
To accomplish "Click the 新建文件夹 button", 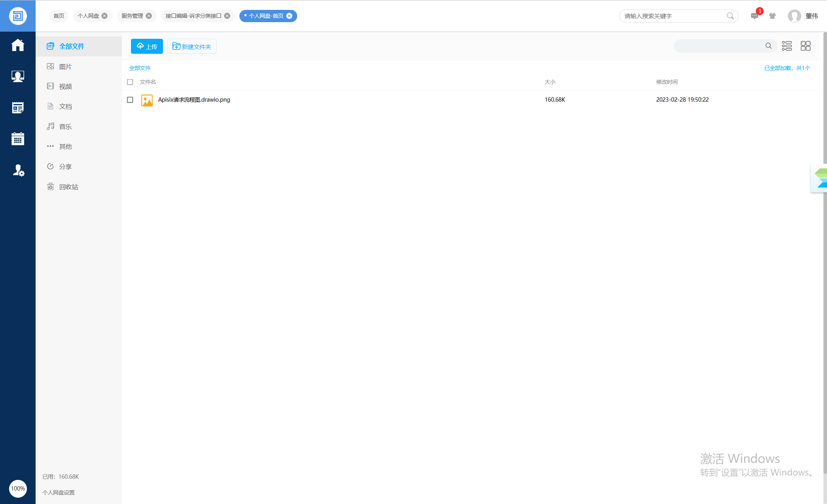I will point(192,46).
